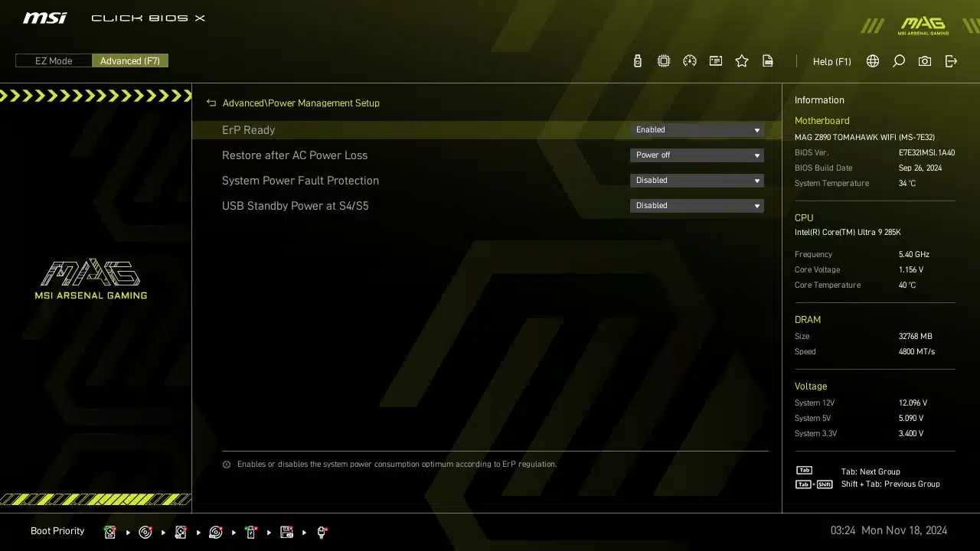Click the Advanced\Power Management Setup breadcrumb

coord(301,103)
